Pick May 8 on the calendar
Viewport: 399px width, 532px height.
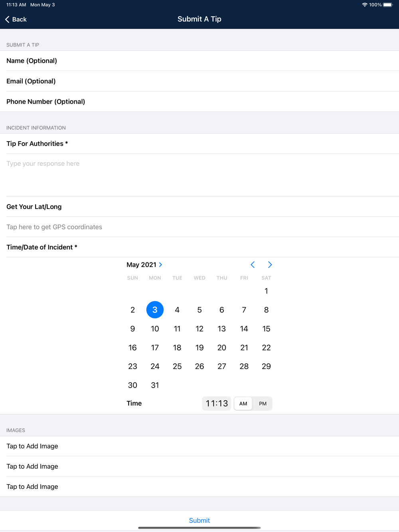[266, 310]
